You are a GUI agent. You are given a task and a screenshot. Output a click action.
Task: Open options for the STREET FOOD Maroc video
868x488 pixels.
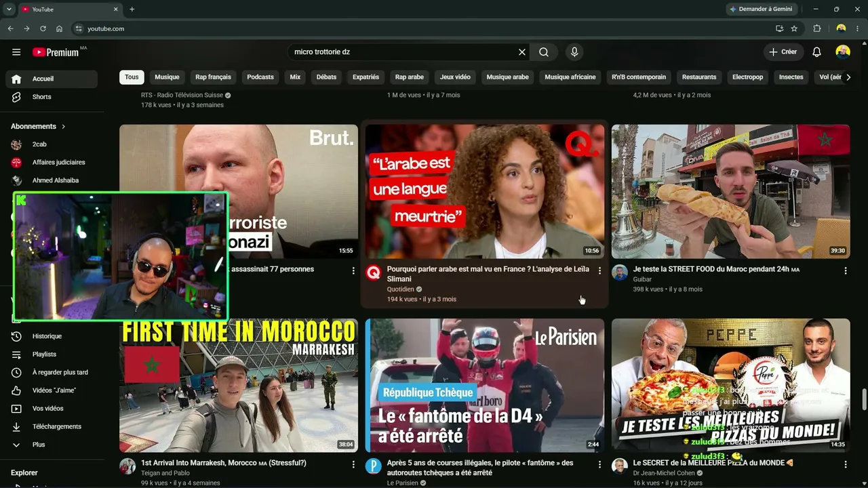tap(846, 270)
